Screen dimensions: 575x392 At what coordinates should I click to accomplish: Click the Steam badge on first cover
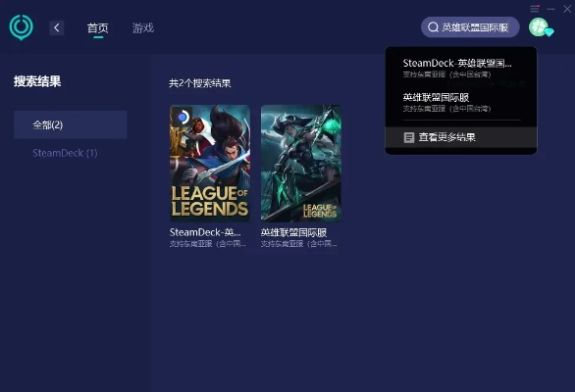coord(182,117)
